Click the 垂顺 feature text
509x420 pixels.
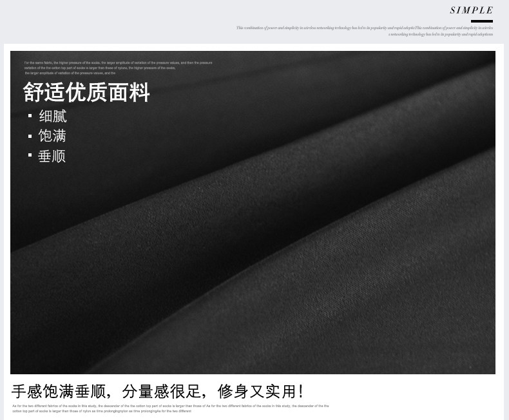coord(52,156)
